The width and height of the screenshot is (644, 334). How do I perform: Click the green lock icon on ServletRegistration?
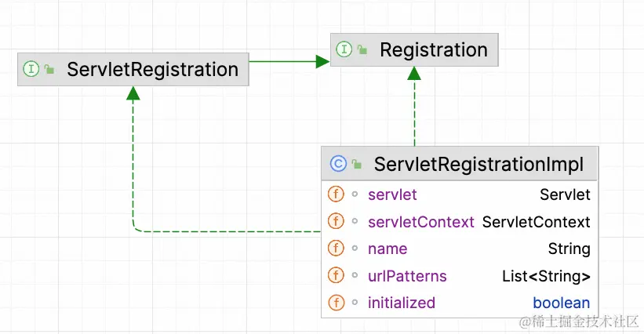(49, 70)
